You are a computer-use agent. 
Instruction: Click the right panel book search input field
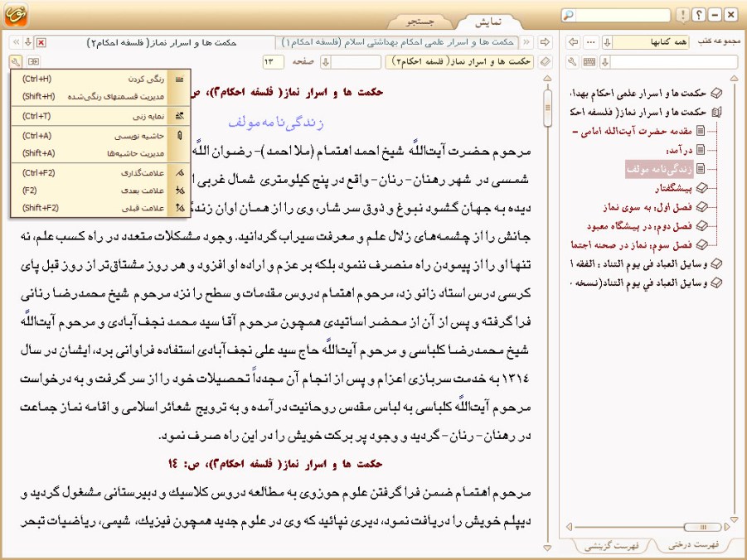(674, 62)
